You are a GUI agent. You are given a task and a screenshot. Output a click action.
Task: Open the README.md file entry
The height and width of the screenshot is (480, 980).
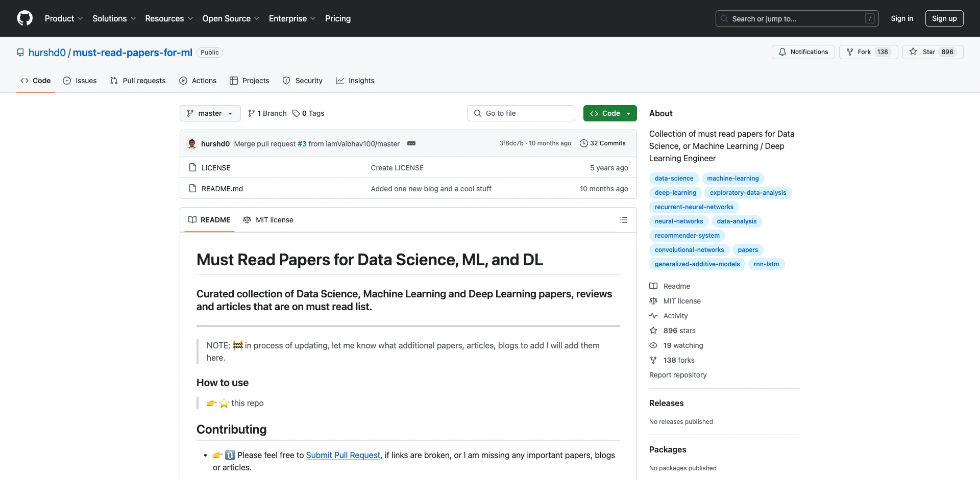pos(222,189)
